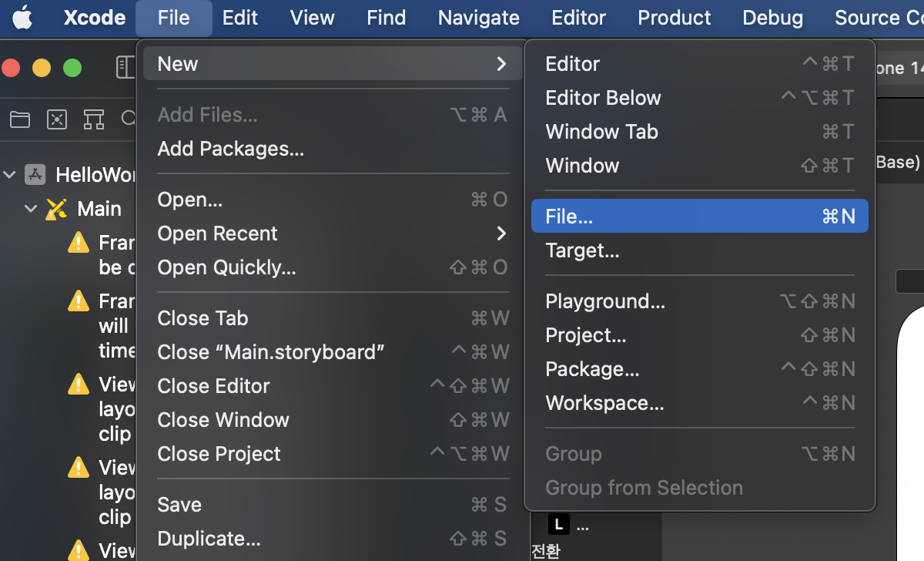Choose Open... from File menu

[x=333, y=200]
